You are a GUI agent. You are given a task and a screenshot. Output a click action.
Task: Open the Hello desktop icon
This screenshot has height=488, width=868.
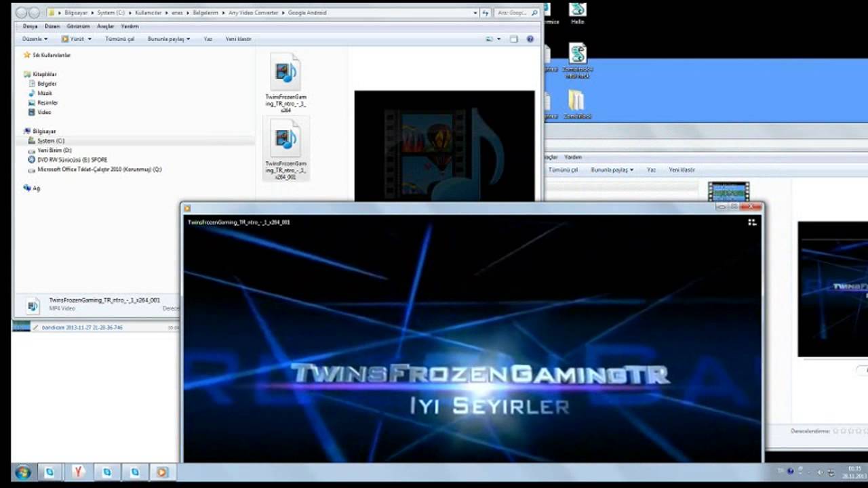577,14
